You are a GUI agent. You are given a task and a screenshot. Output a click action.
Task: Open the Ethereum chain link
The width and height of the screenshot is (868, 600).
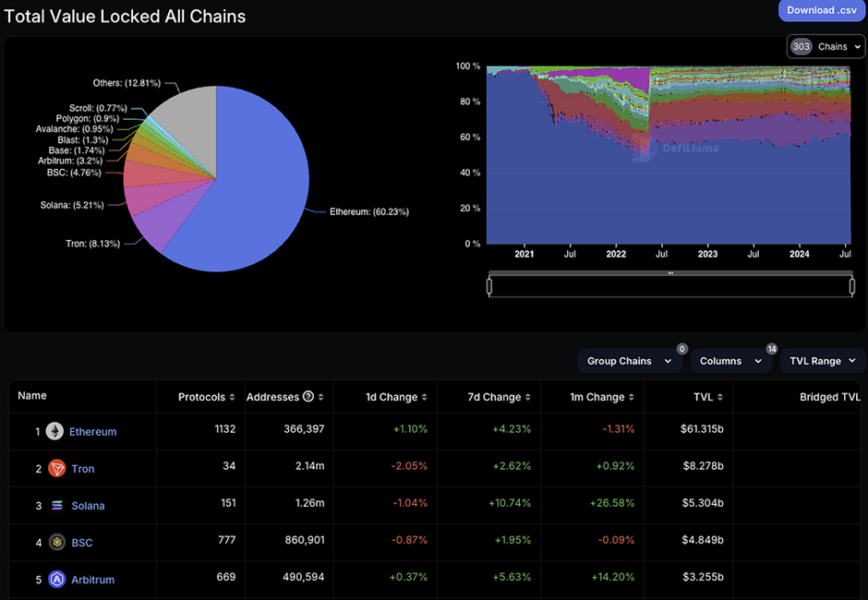[x=92, y=432]
